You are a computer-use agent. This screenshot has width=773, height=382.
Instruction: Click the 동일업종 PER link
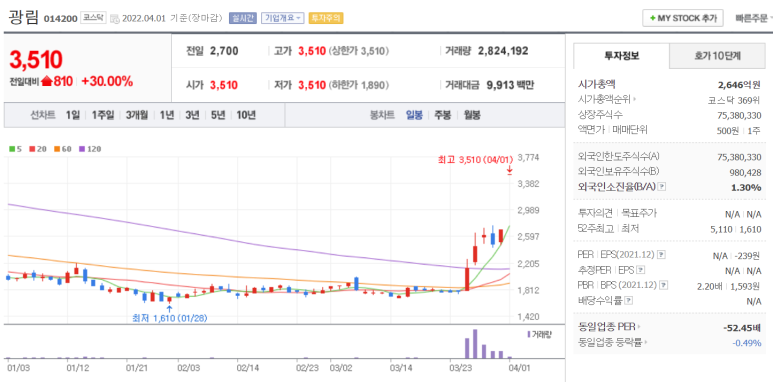(606, 326)
